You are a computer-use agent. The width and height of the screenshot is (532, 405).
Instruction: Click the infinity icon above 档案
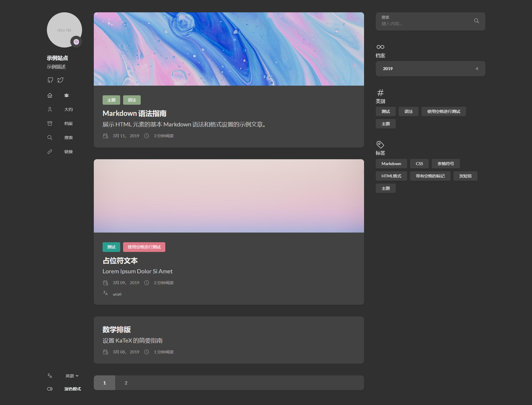tap(380, 46)
